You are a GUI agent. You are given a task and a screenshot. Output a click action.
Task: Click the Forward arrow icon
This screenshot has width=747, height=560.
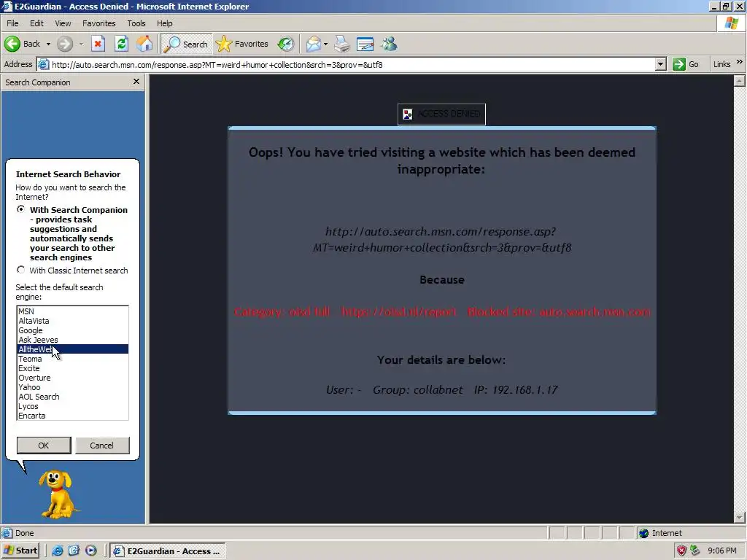click(x=65, y=44)
